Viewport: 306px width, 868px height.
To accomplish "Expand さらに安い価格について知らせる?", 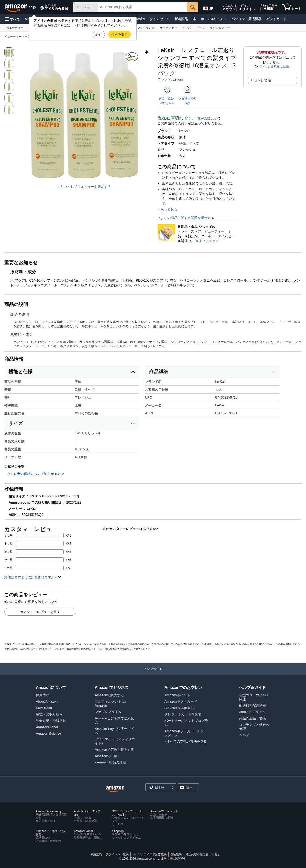I will pos(35,474).
